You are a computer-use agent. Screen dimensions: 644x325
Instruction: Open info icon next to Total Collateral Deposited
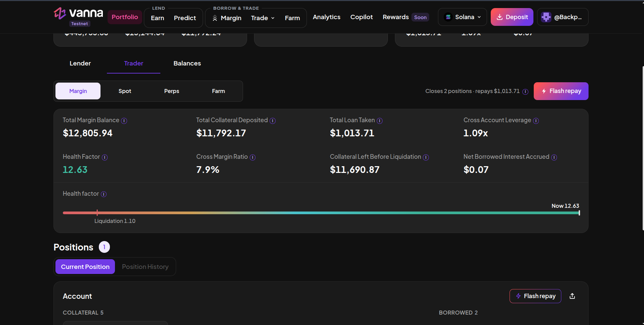pyautogui.click(x=273, y=121)
